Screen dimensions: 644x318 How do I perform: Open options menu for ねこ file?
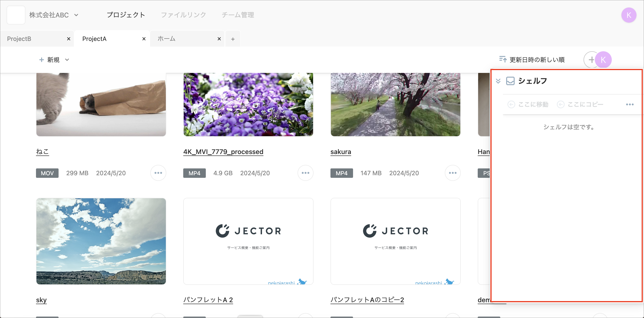coord(158,173)
